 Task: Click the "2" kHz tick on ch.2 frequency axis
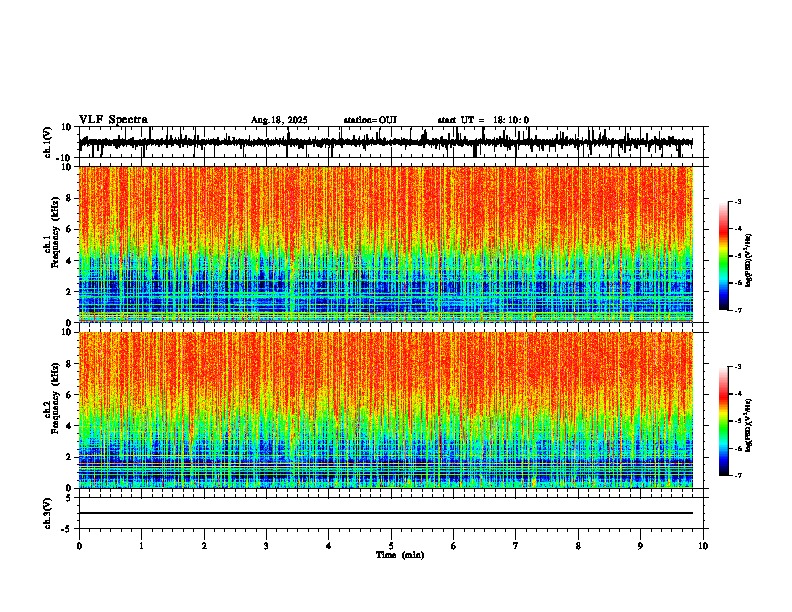point(69,457)
